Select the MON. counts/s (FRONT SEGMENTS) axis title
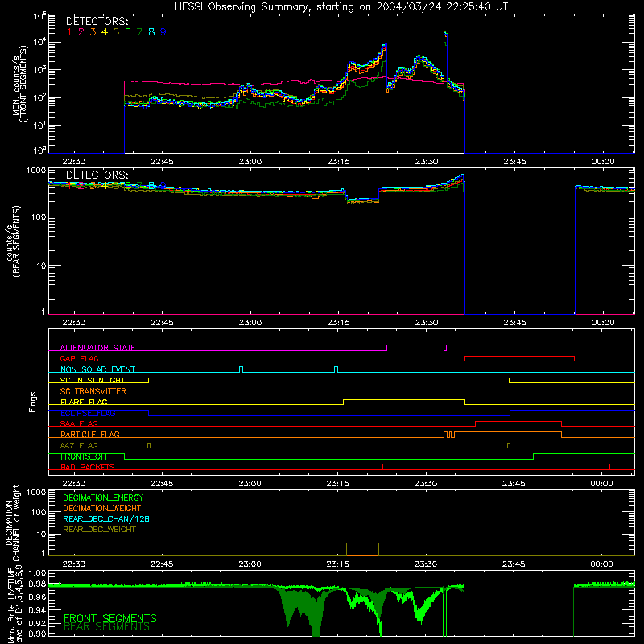 [19, 84]
